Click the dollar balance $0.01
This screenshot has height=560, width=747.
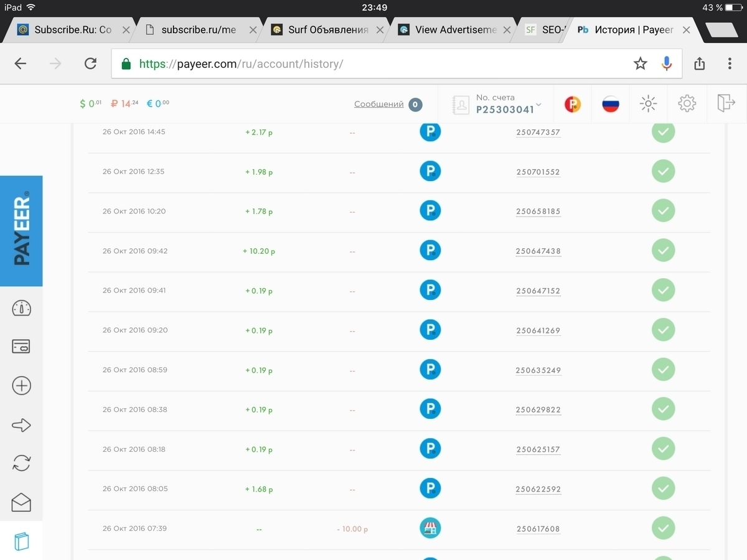(x=91, y=104)
